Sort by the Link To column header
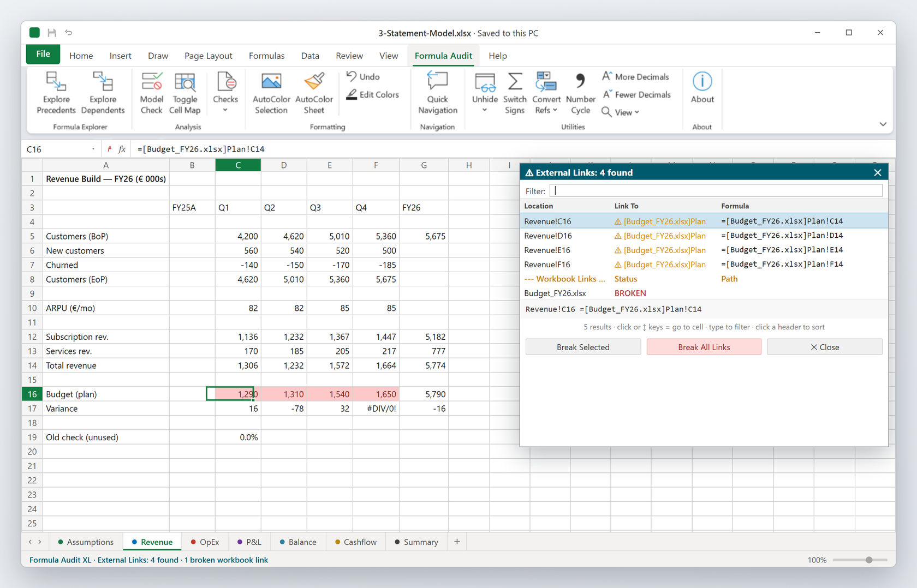Image resolution: width=917 pixels, height=588 pixels. click(626, 206)
